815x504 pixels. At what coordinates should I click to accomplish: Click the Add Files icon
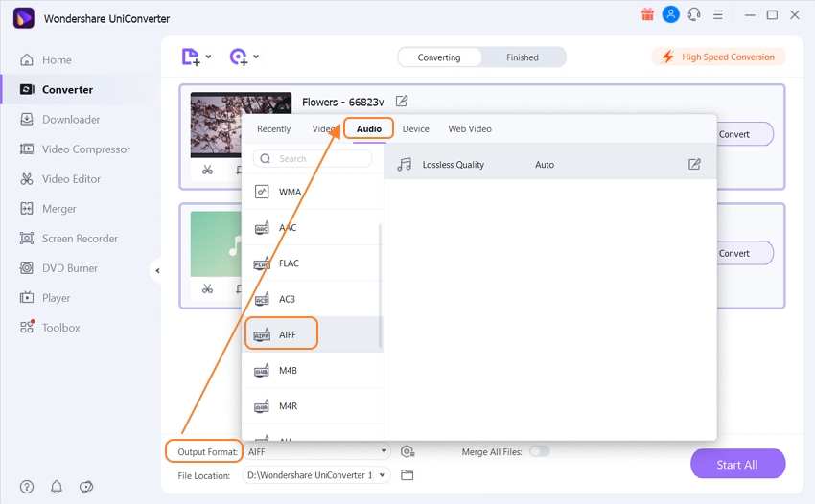click(x=190, y=57)
